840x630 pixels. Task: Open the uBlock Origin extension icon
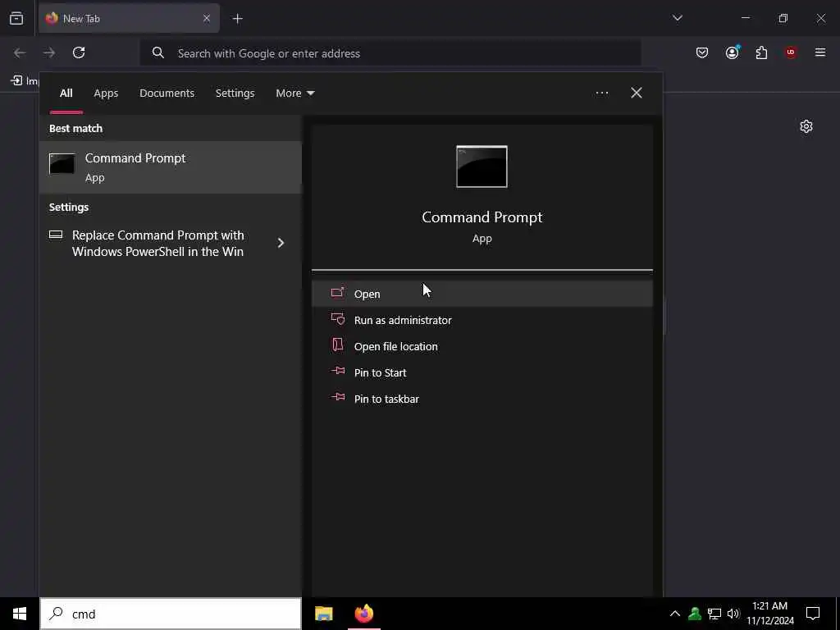(791, 52)
